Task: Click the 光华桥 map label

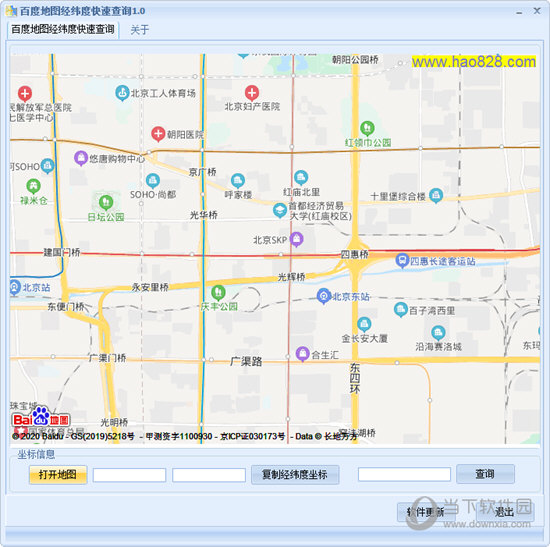Action: point(203,215)
